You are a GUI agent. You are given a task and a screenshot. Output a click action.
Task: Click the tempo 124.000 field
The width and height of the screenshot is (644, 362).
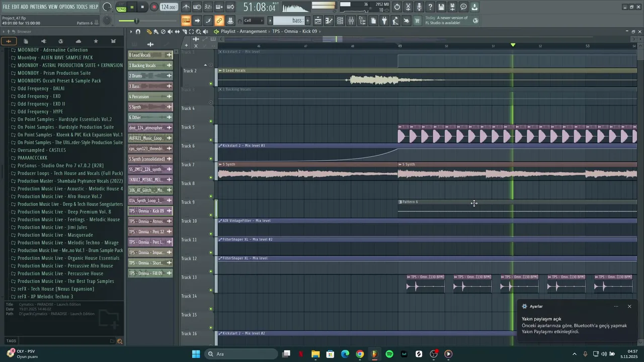169,8
